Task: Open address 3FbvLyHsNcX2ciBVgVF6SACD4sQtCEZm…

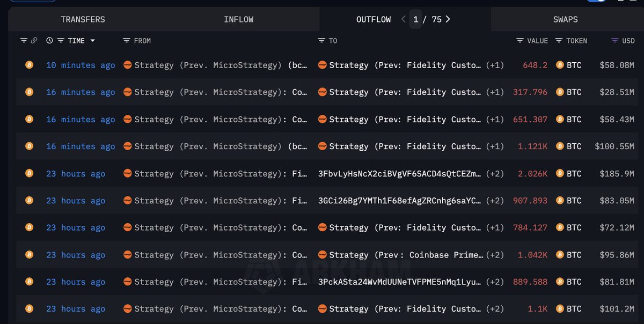Action: click(x=400, y=173)
